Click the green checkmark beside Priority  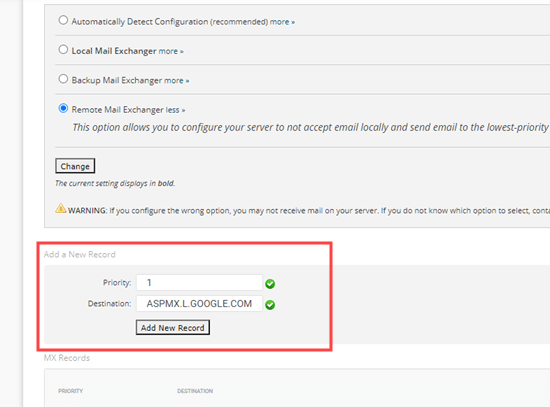270,283
